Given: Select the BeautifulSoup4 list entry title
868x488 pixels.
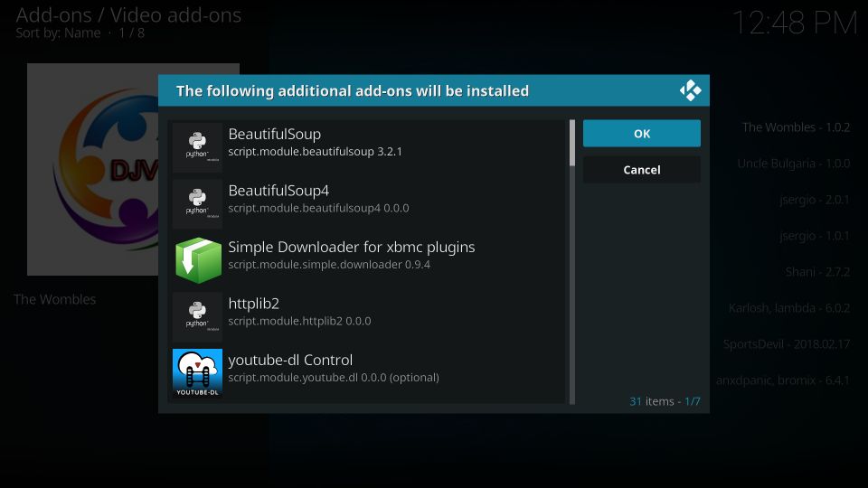Looking at the screenshot, I should [x=278, y=191].
